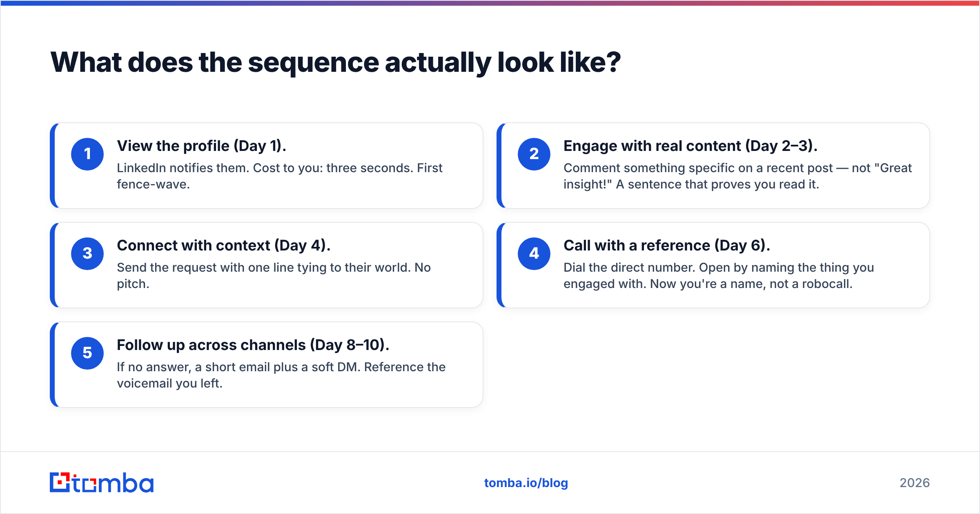Select the heading "What does the sequence actually look like?"

[335, 62]
